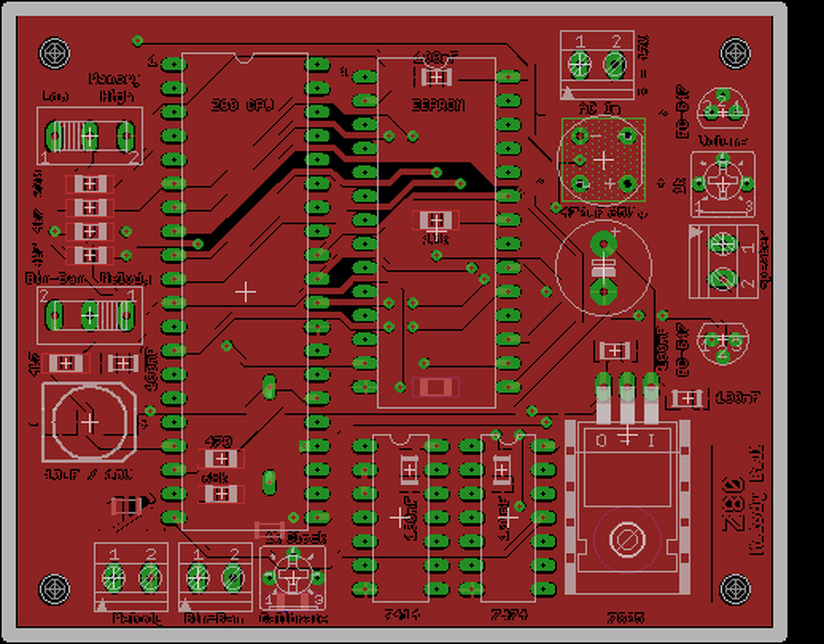Select the 68k resistor
Image resolution: width=824 pixels, height=644 pixels.
click(x=221, y=494)
